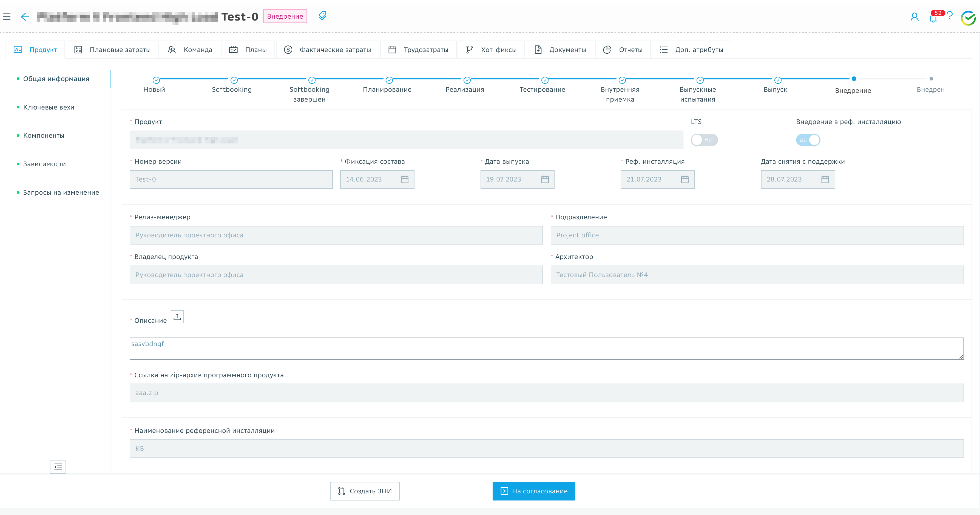Image resolution: width=980 pixels, height=515 pixels.
Task: Collapse the sidebar with the indent icon
Action: tap(58, 467)
